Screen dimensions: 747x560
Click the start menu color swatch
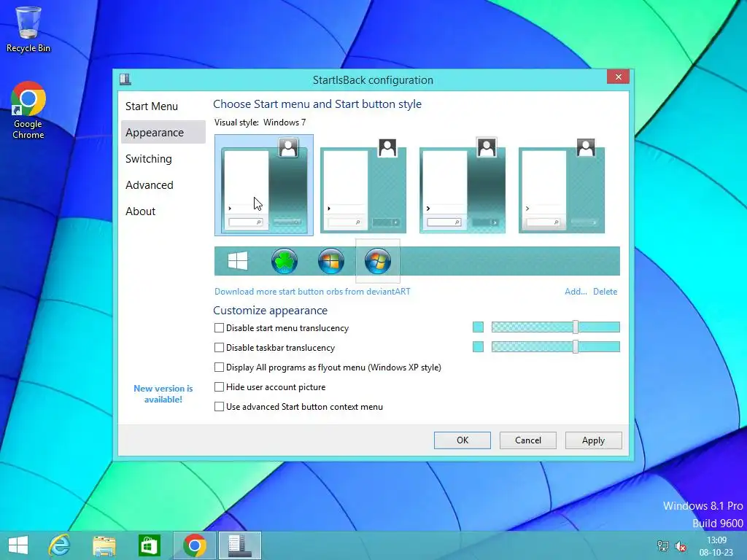coord(478,327)
